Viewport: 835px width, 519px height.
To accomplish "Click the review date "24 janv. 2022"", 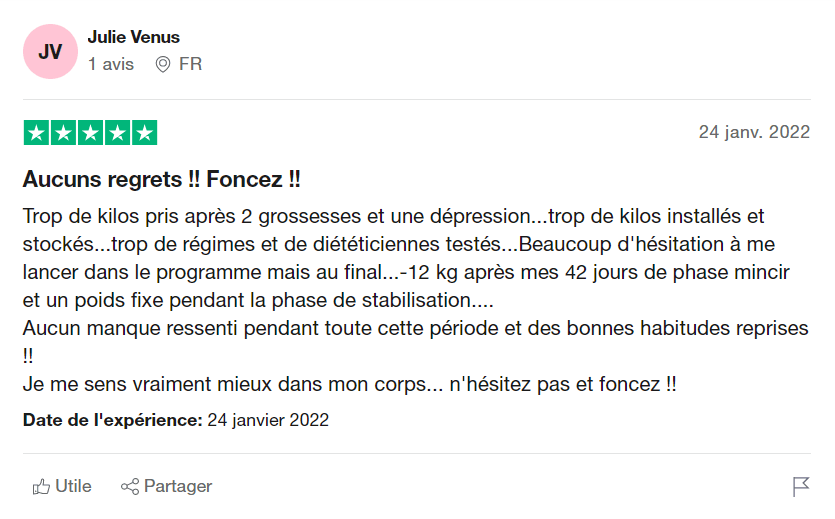I will [753, 133].
